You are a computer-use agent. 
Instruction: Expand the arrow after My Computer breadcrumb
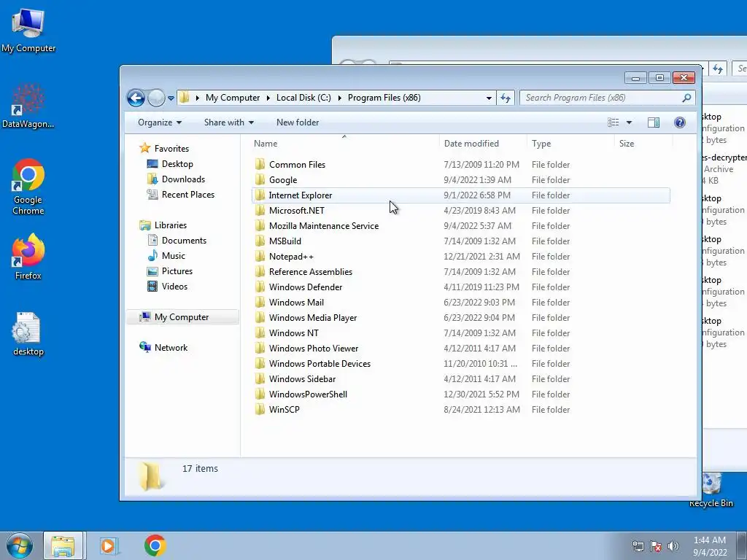pyautogui.click(x=268, y=98)
